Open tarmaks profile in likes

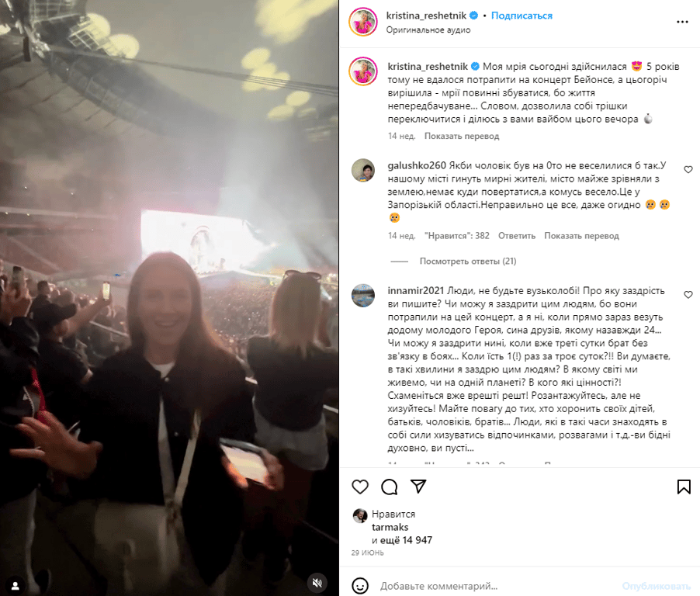390,527
